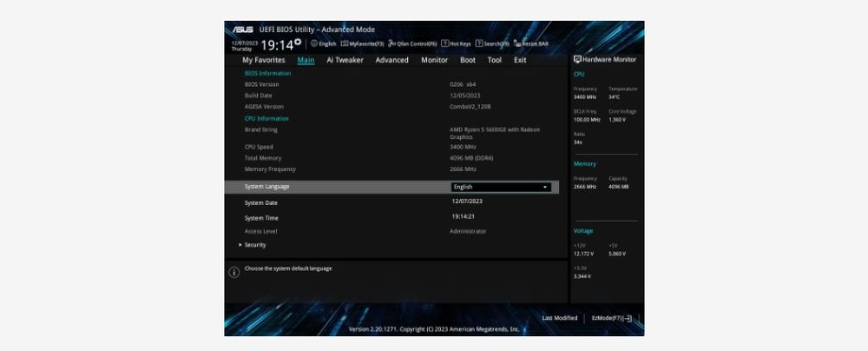Click the System Time value 19:14:21

(x=463, y=217)
